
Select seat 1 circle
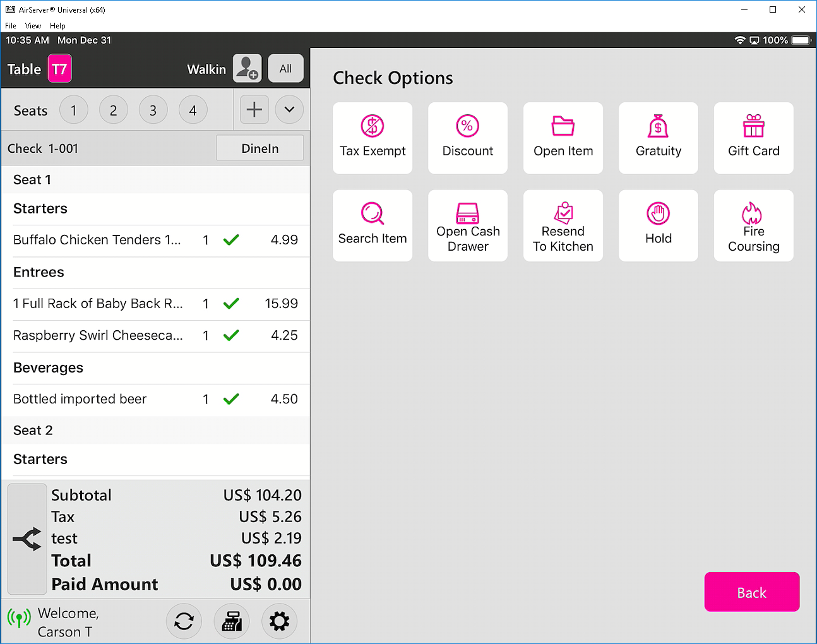(74, 110)
